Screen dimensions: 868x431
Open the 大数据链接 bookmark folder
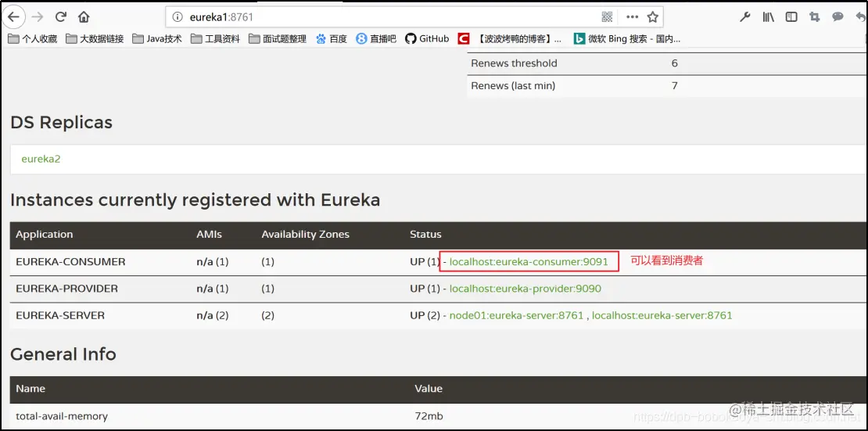click(95, 39)
